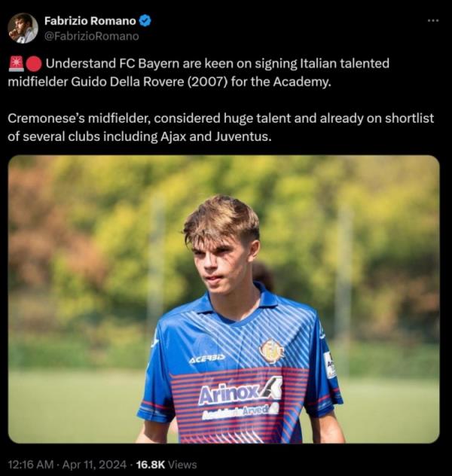Click the Arinox sponsor logo on shirt

pos(240,392)
